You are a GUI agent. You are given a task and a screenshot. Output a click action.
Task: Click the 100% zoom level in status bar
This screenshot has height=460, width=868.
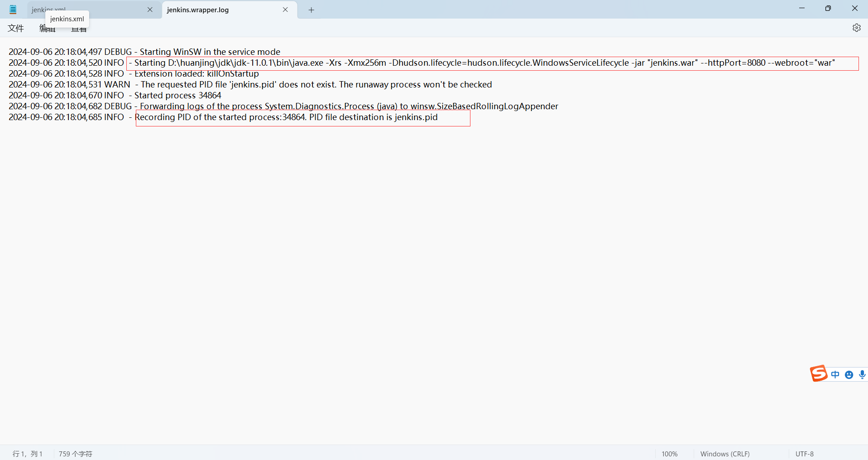pyautogui.click(x=669, y=454)
